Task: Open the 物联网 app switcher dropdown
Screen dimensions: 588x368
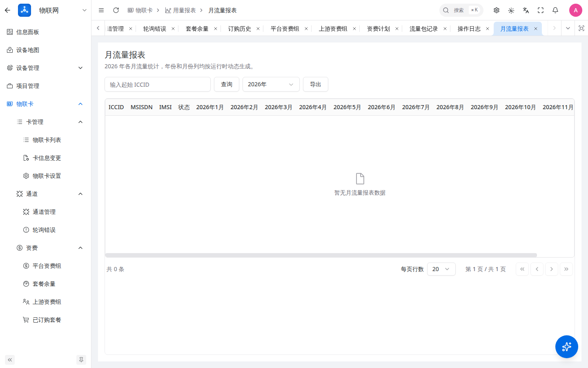Action: click(85, 10)
